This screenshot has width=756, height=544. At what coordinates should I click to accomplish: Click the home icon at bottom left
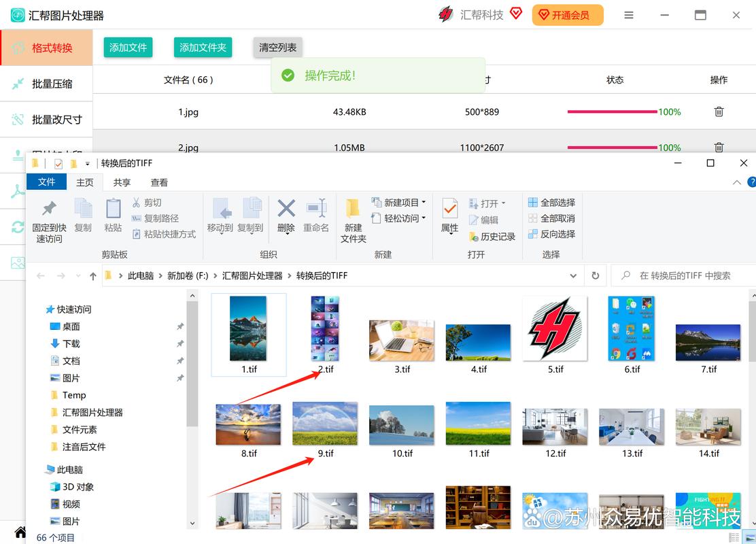[20, 532]
